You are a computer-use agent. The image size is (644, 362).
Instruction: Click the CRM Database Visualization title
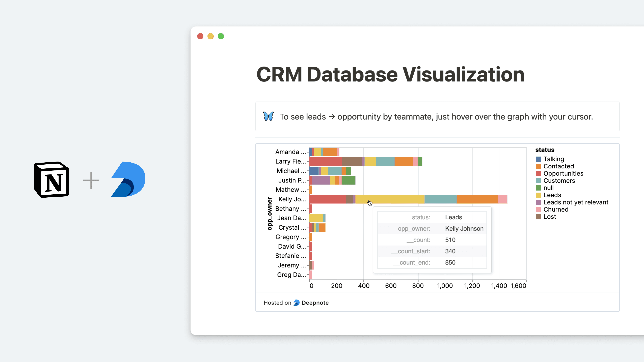[x=390, y=74]
